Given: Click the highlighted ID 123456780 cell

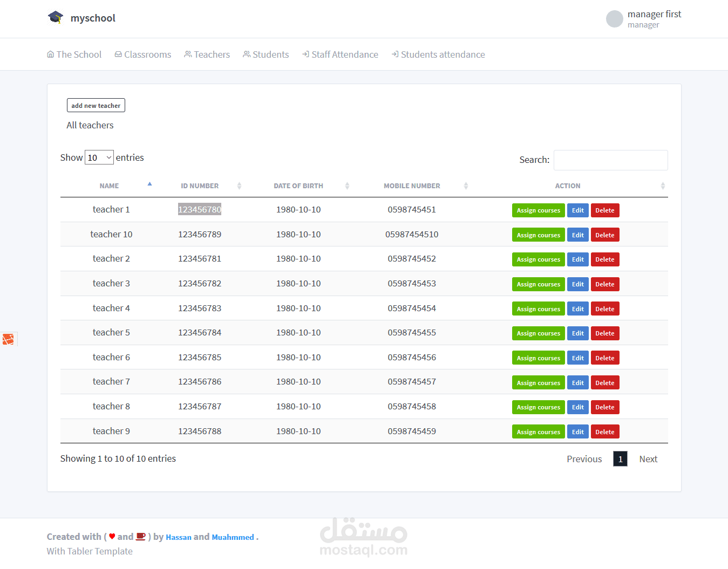Looking at the screenshot, I should (x=200, y=209).
